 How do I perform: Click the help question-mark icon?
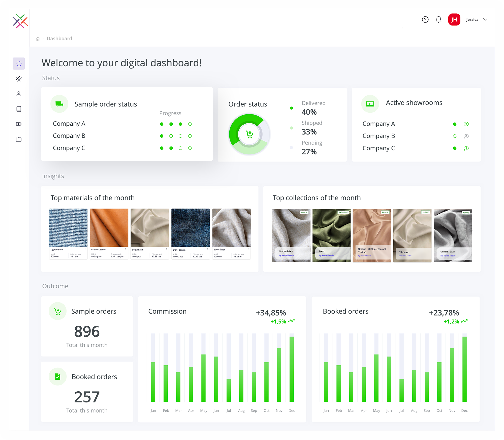pos(425,19)
